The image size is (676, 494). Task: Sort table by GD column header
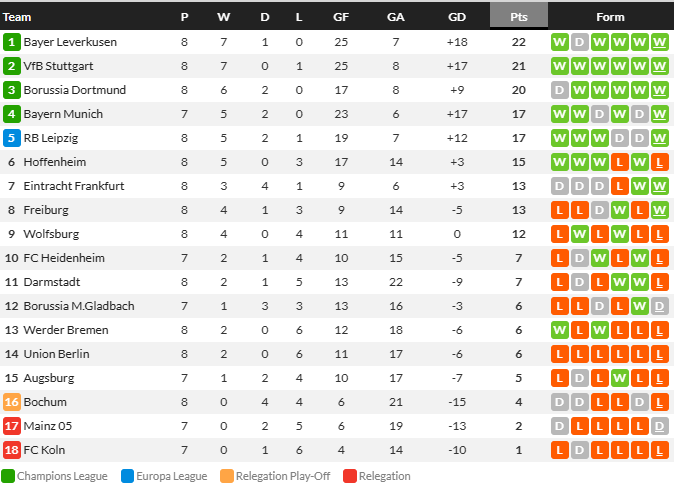coord(457,17)
